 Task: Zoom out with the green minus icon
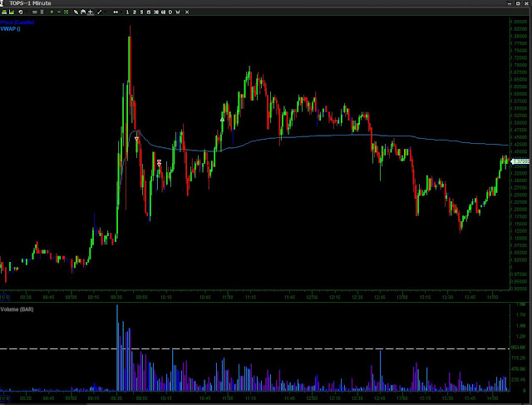[x=59, y=12]
